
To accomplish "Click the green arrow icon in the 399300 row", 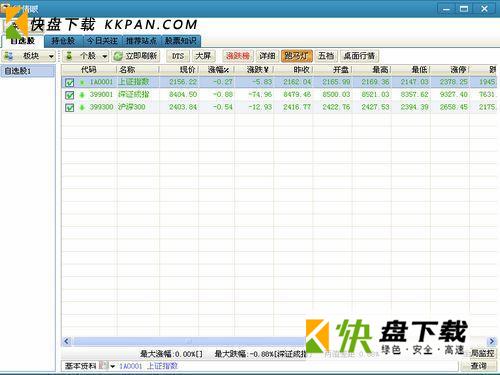I will [82, 108].
